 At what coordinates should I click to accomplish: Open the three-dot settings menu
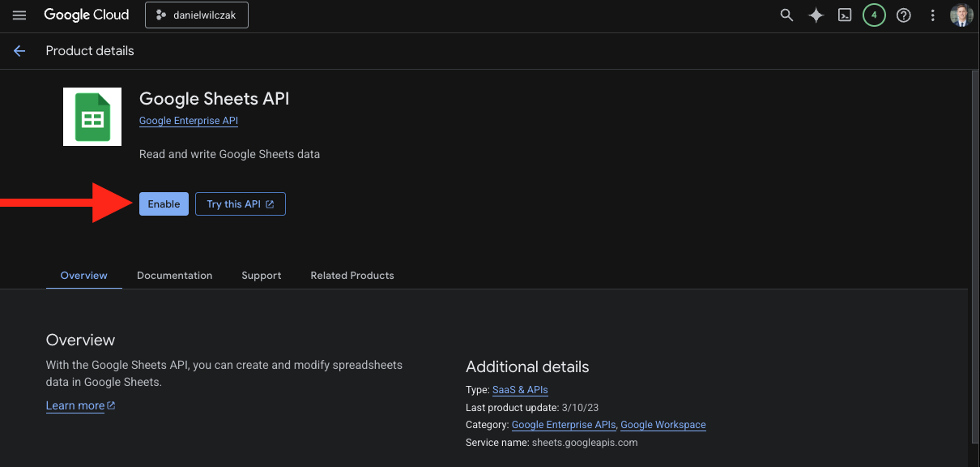[933, 15]
